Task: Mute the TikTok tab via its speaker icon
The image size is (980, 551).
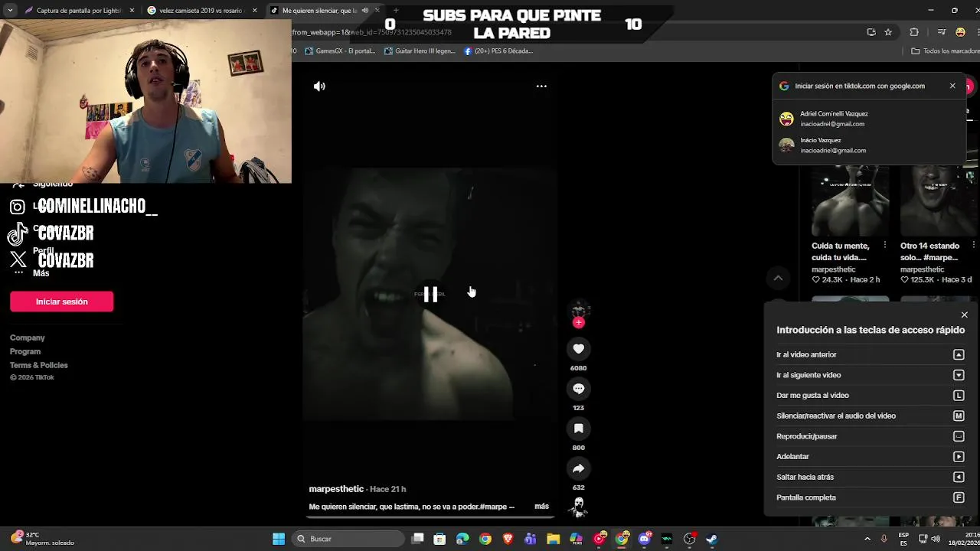Action: (364, 11)
